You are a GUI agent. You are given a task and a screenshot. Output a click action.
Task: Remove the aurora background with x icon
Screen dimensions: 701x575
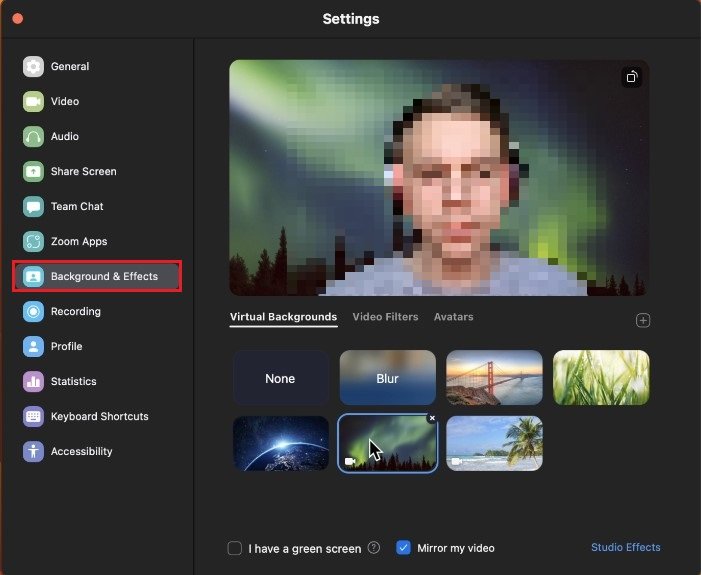coord(432,418)
